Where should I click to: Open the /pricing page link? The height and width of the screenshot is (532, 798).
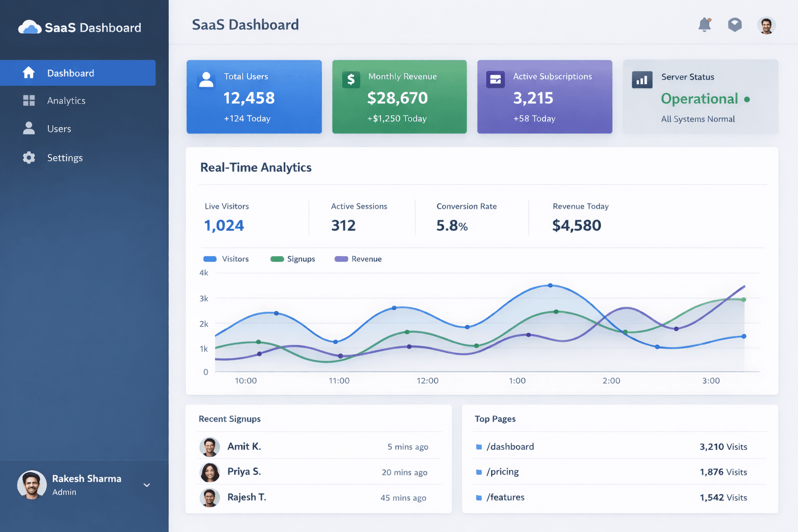point(502,472)
